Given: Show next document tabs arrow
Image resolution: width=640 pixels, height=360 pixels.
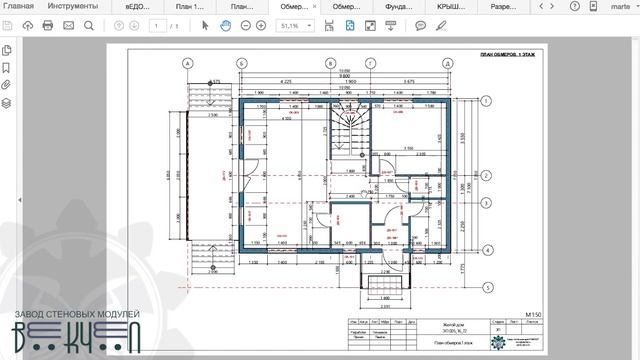Looking at the screenshot, I should point(552,6).
